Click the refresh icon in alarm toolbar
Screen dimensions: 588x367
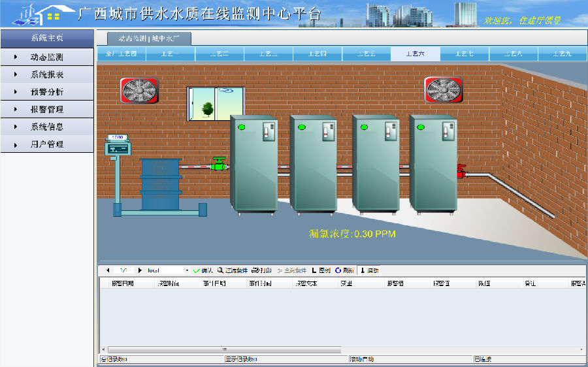(338, 270)
